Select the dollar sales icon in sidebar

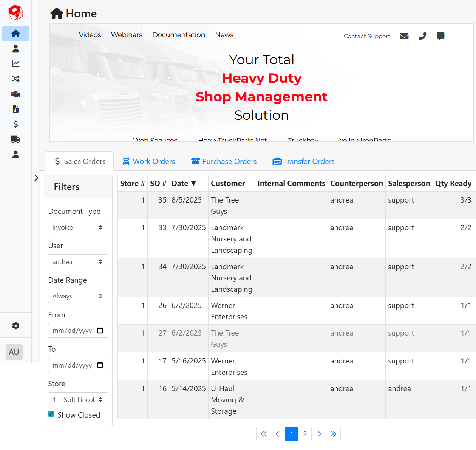(15, 124)
